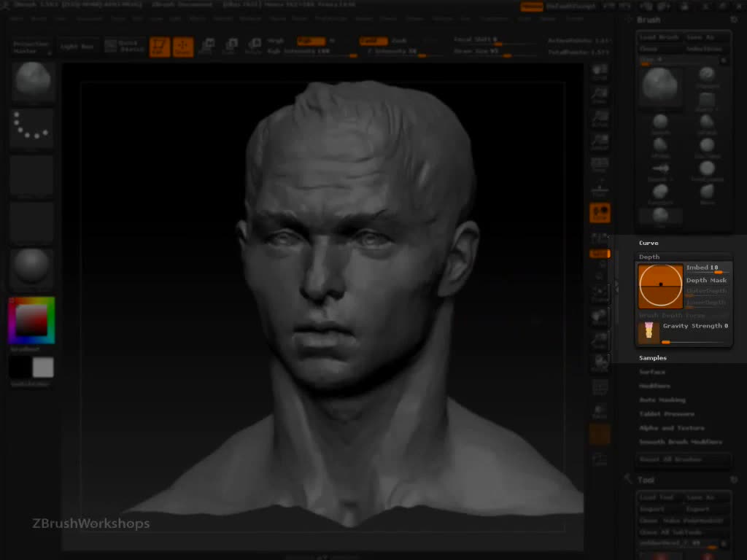
Task: Pick a color in the color picker square
Action: pyautogui.click(x=31, y=320)
